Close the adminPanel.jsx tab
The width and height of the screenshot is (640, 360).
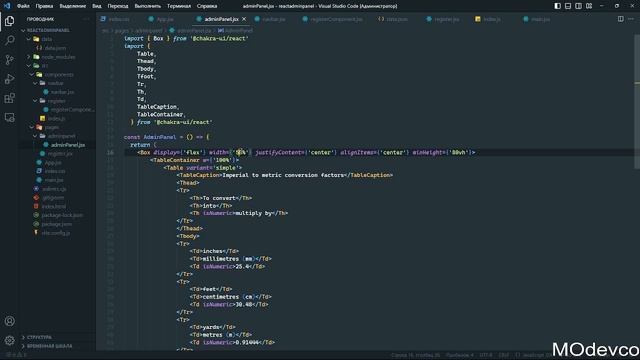coord(244,19)
